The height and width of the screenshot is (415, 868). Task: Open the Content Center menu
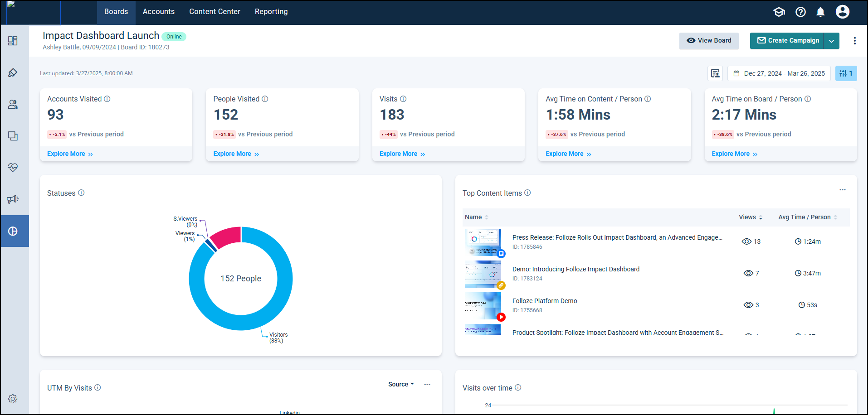pos(215,12)
